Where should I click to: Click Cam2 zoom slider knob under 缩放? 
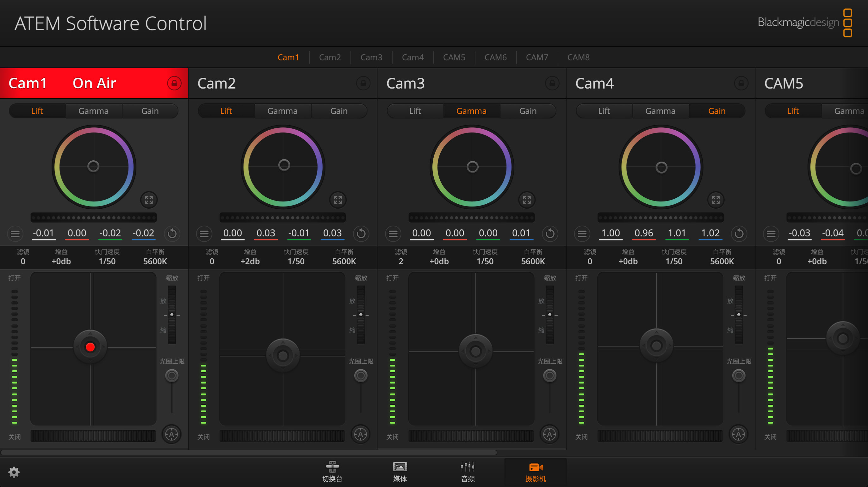tap(361, 315)
